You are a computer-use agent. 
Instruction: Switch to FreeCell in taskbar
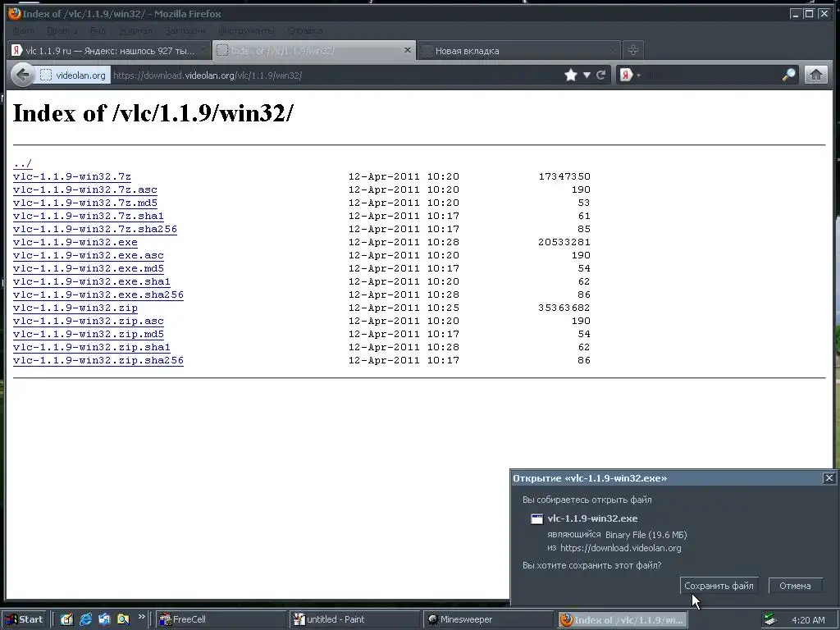pyautogui.click(x=220, y=619)
